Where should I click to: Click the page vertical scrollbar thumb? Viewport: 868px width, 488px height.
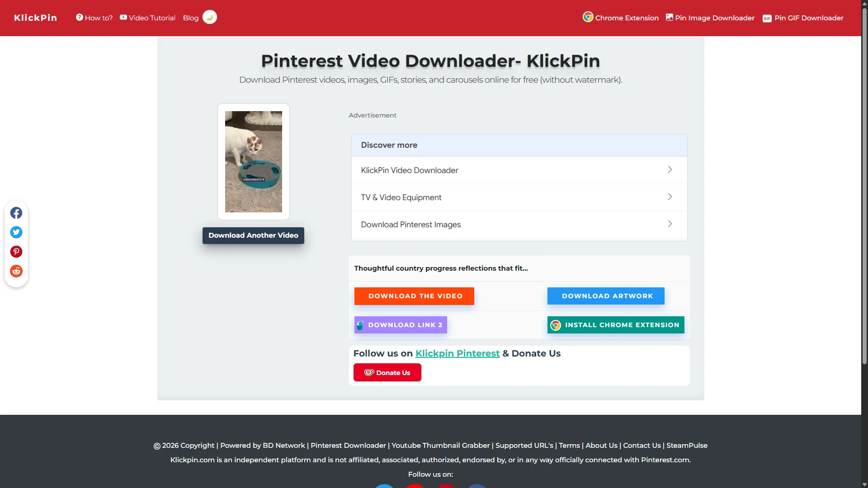click(864, 185)
